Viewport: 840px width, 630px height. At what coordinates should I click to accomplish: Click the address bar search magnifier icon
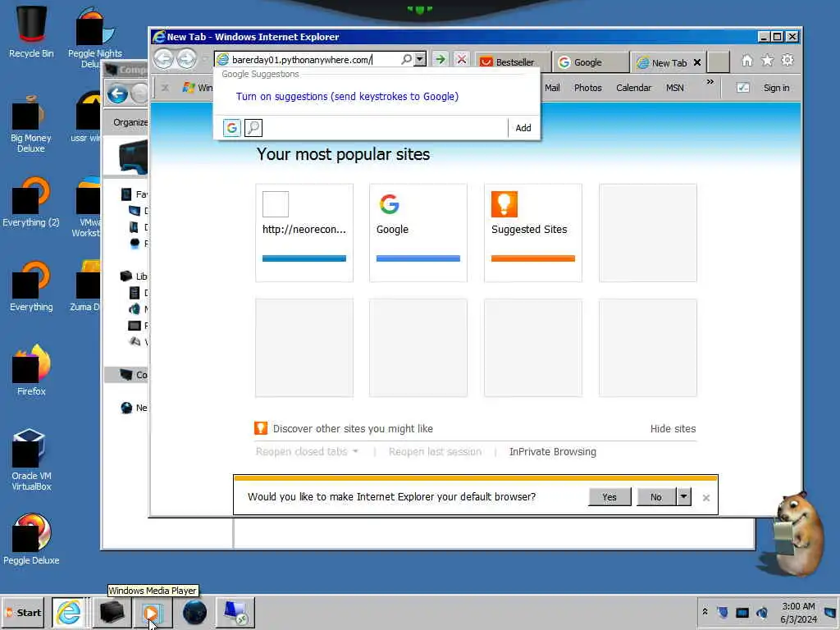(x=407, y=59)
